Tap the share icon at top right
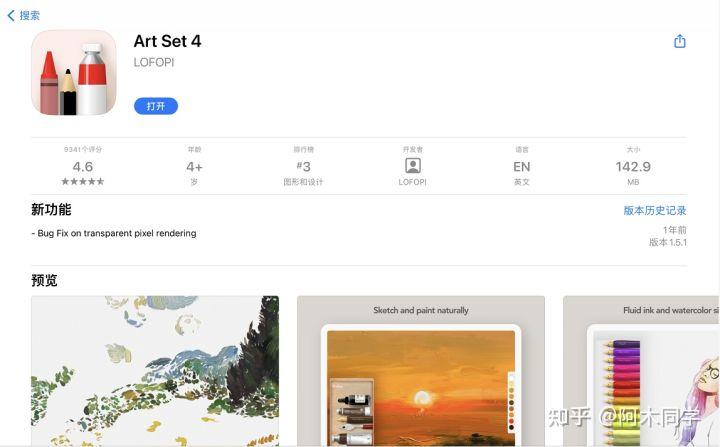This screenshot has height=447, width=720. (x=680, y=41)
